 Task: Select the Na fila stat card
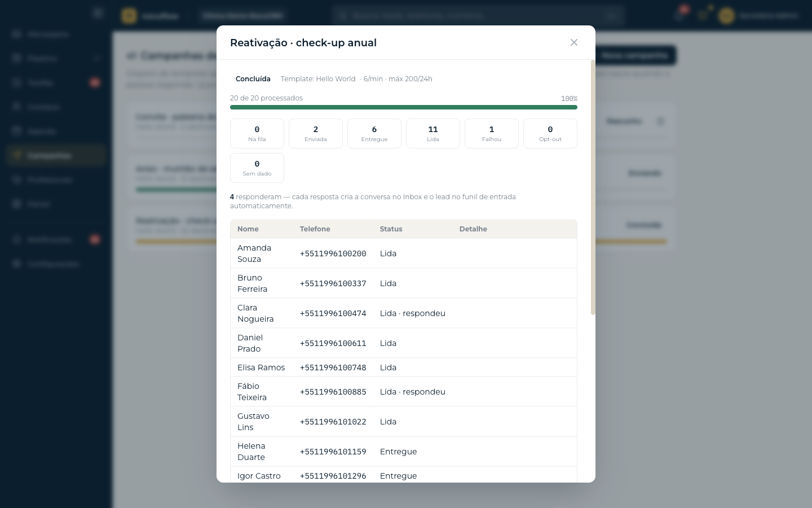pyautogui.click(x=257, y=134)
